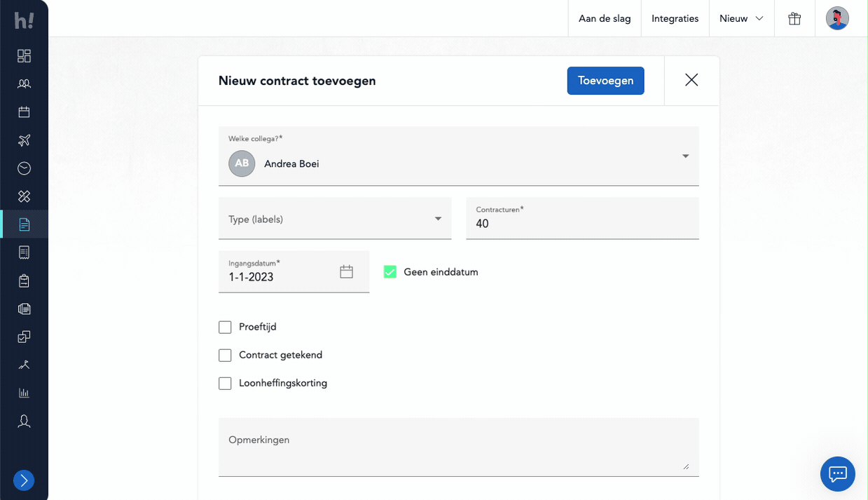Click the gift icon in top bar

tap(794, 18)
